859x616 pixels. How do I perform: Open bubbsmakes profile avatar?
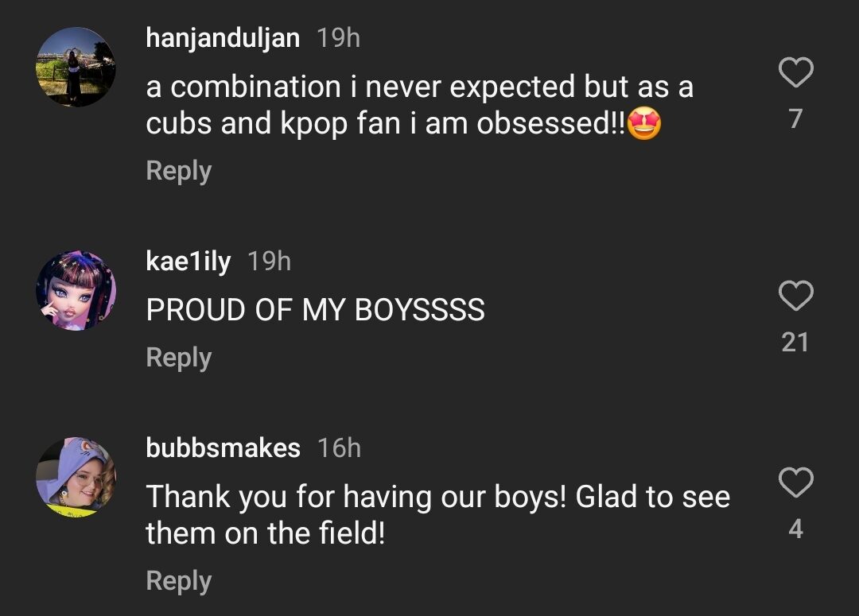(76, 477)
